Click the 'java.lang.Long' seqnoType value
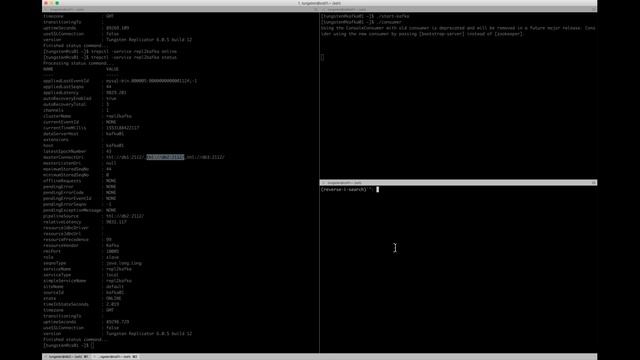This screenshot has height=360, width=640. pos(124,263)
